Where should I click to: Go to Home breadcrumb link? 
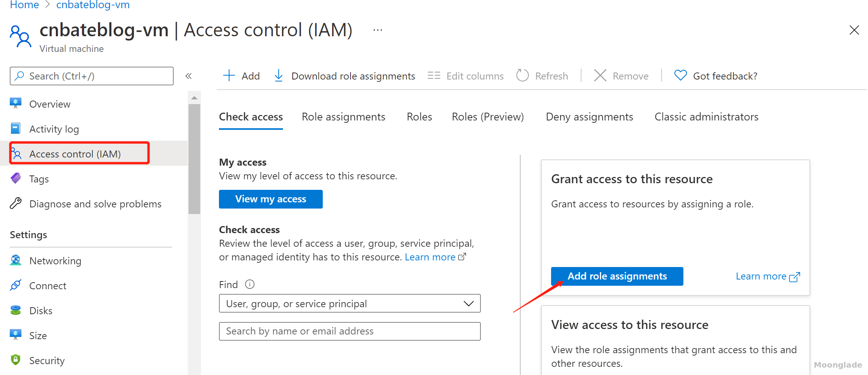pyautogui.click(x=24, y=5)
